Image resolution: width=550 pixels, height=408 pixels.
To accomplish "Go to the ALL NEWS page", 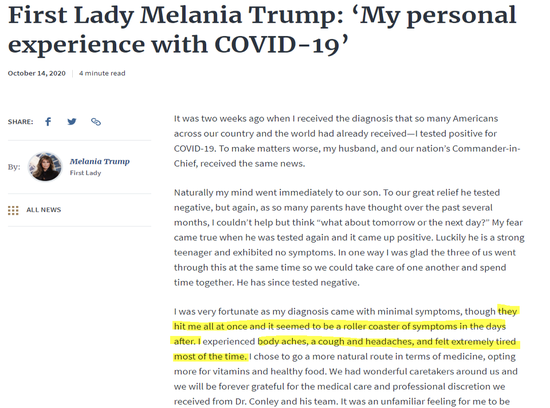I will 43,210.
